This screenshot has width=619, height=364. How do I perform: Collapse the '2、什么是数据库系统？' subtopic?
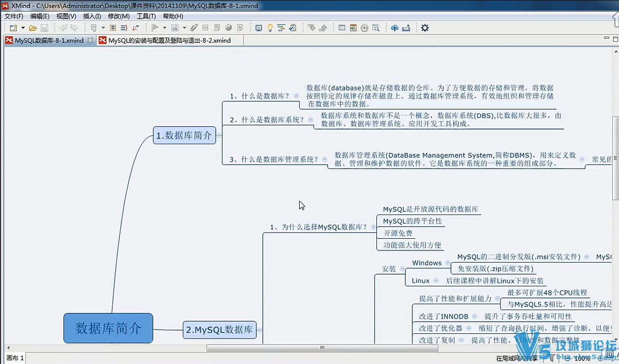[x=311, y=119]
